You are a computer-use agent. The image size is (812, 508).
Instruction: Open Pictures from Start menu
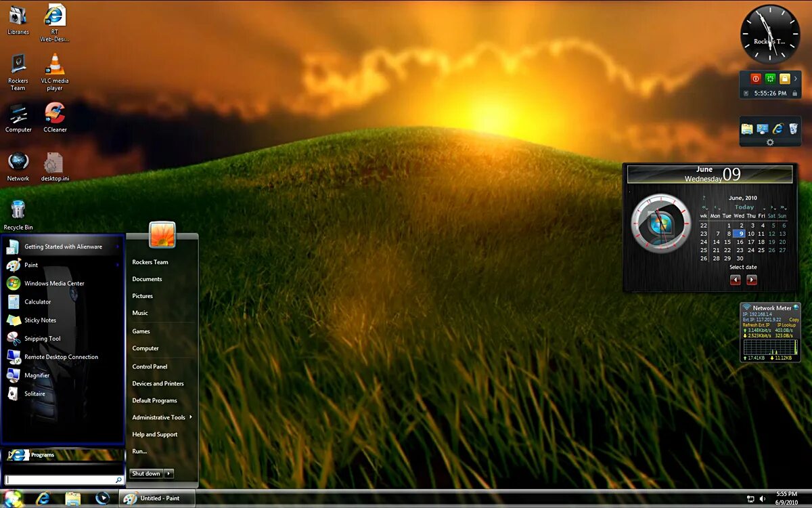tap(143, 296)
